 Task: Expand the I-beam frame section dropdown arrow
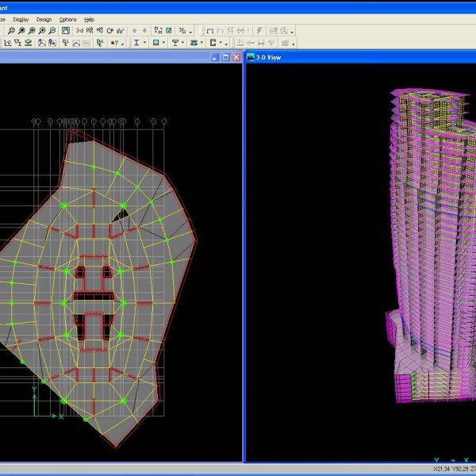[x=146, y=43]
